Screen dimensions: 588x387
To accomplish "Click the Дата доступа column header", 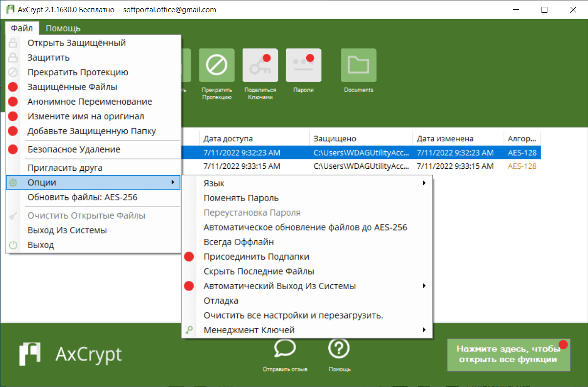I will pyautogui.click(x=254, y=138).
